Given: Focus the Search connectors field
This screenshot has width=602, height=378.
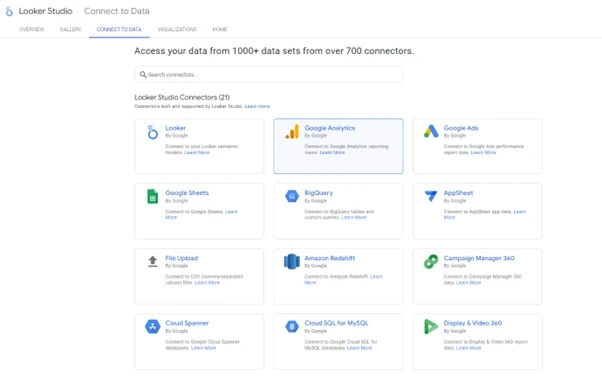Looking at the screenshot, I should pos(269,74).
